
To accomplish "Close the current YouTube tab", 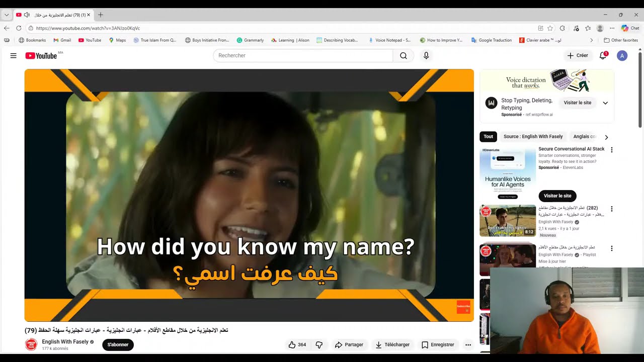I will coord(89,15).
